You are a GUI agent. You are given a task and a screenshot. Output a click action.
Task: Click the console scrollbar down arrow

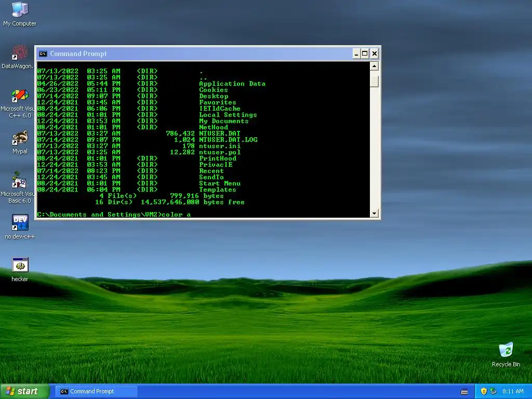tap(374, 214)
